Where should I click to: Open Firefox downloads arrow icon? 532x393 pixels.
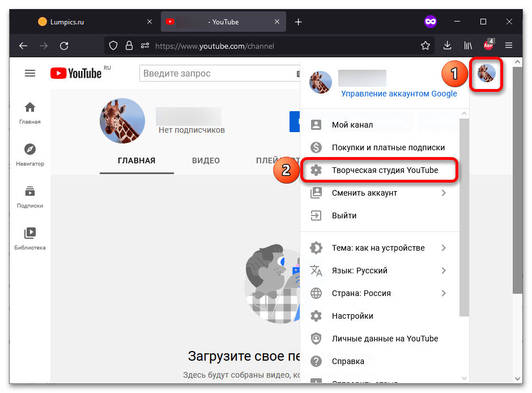coord(447,45)
